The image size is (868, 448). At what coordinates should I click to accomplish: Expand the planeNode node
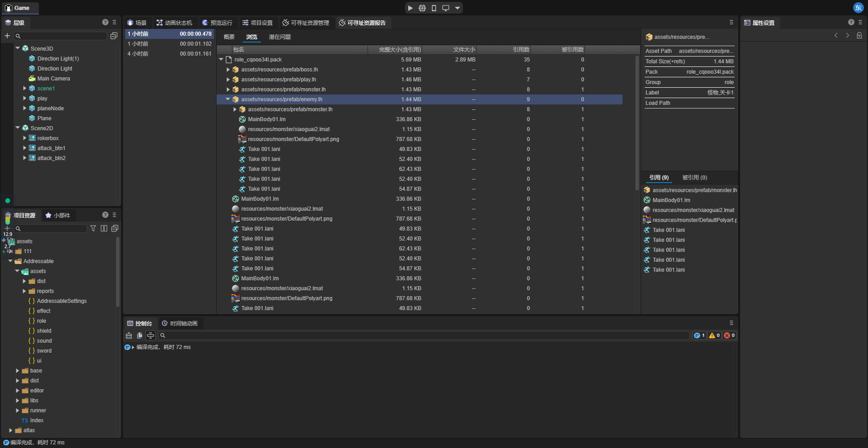tap(24, 108)
